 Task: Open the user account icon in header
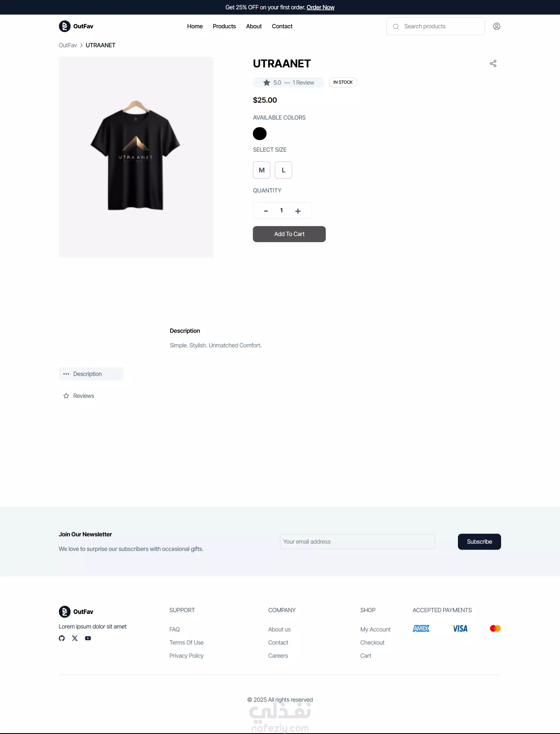coord(496,26)
